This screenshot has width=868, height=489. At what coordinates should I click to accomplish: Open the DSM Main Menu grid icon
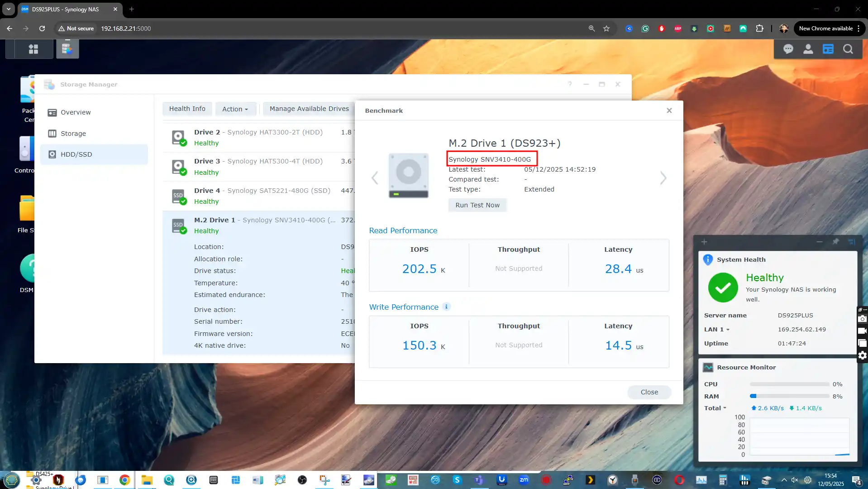click(33, 49)
